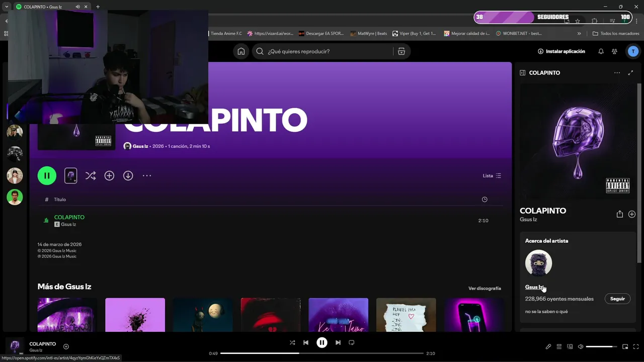Click the 'Seguir' button
Screen dimensions: 644x362
click(x=617, y=299)
